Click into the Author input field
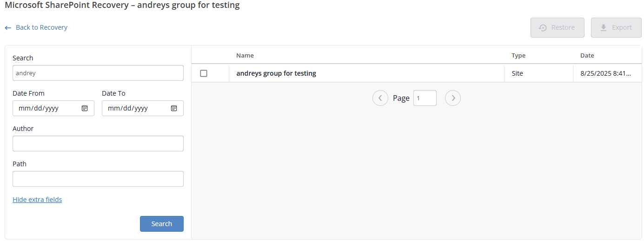 tap(98, 143)
